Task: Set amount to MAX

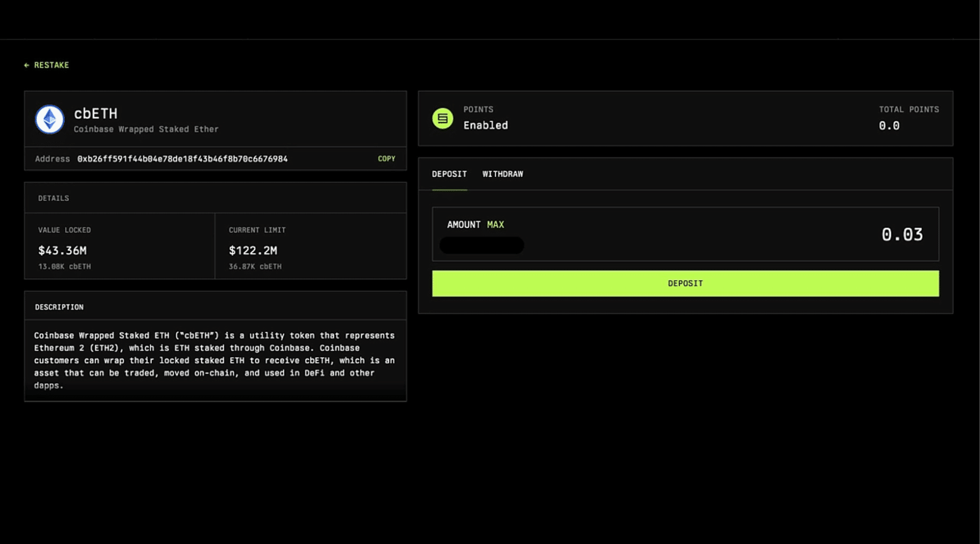Action: (495, 225)
